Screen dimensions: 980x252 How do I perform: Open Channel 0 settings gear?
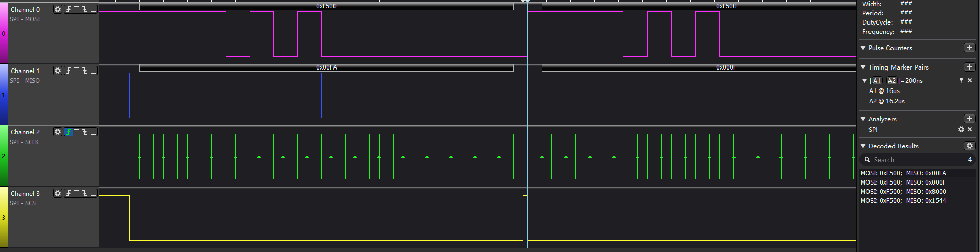point(58,9)
